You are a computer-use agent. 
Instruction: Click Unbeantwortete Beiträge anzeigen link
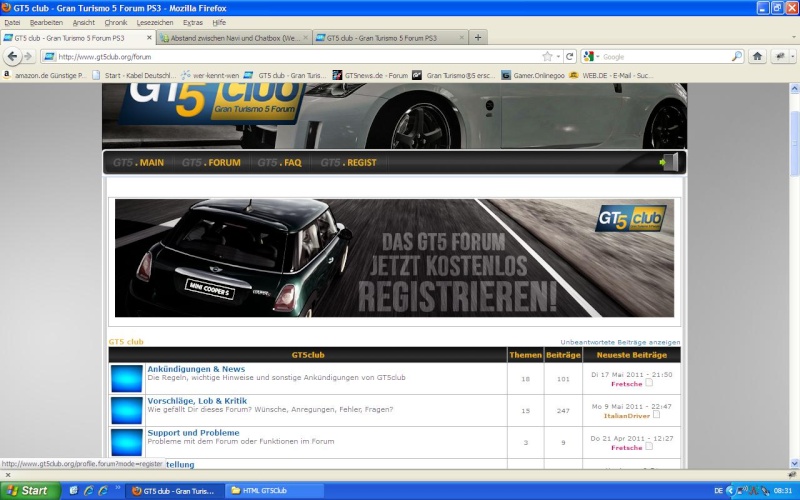620,342
